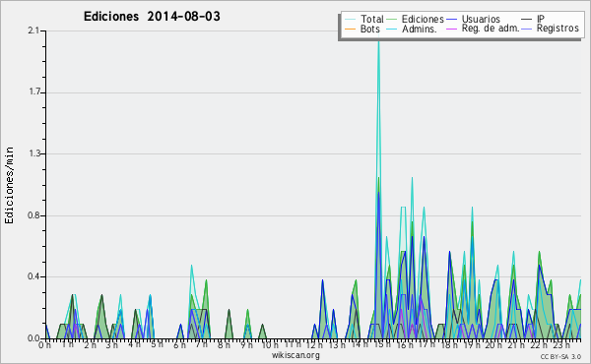Click the '1.7' y-axis value
Viewport: 591px width, 364px height.
pos(33,92)
